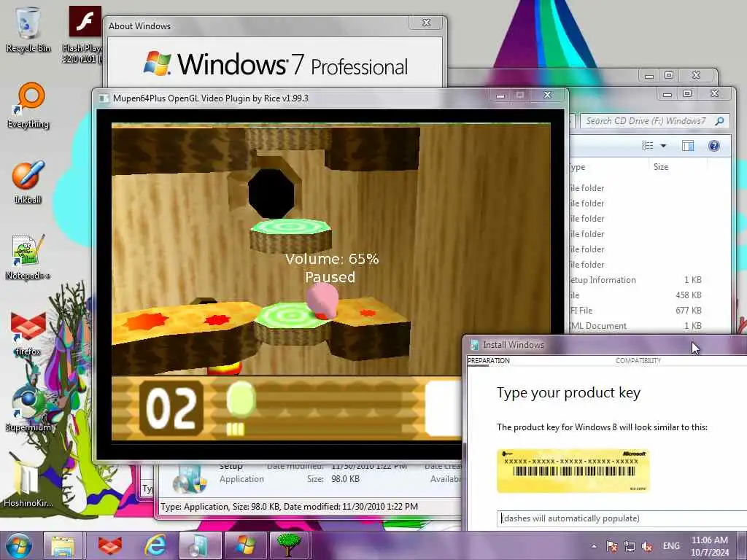Open the Recycle Bin desktop icon
The image size is (747, 560).
[x=28, y=28]
